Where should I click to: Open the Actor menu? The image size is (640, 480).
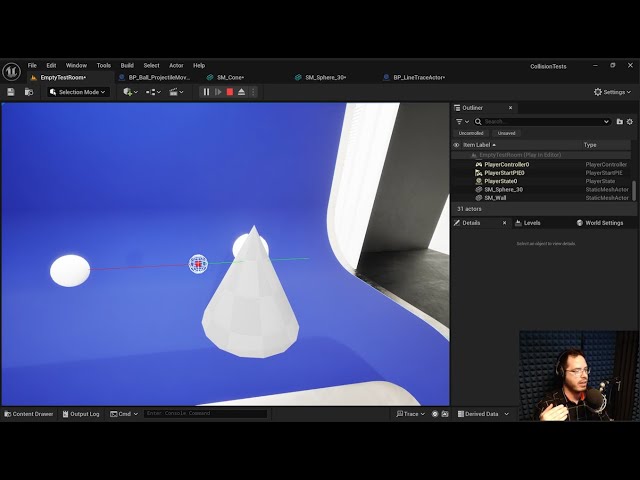[176, 65]
